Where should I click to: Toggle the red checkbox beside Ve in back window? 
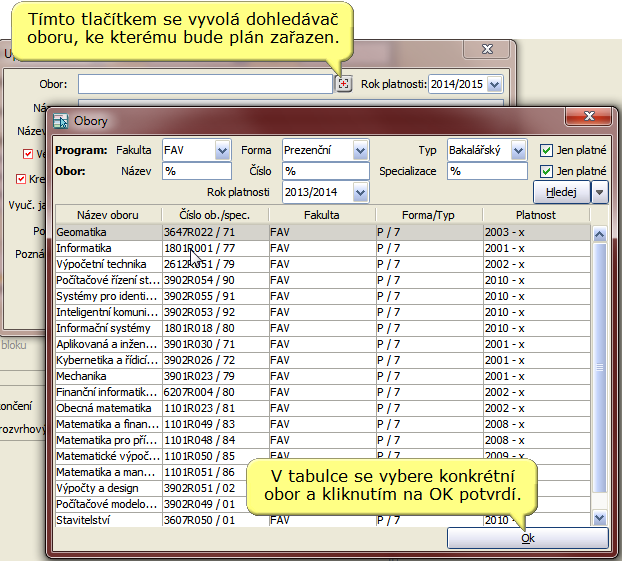[x=28, y=154]
